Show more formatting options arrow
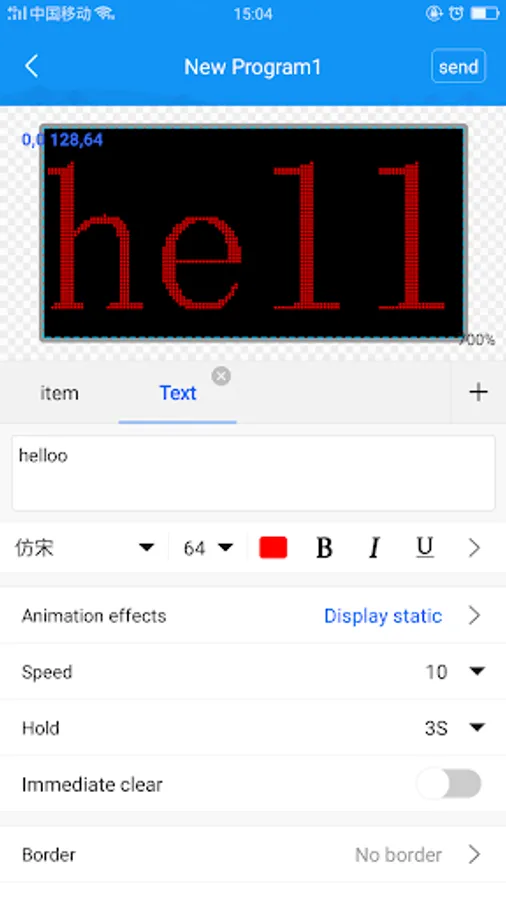This screenshot has height=900, width=506. [x=474, y=548]
